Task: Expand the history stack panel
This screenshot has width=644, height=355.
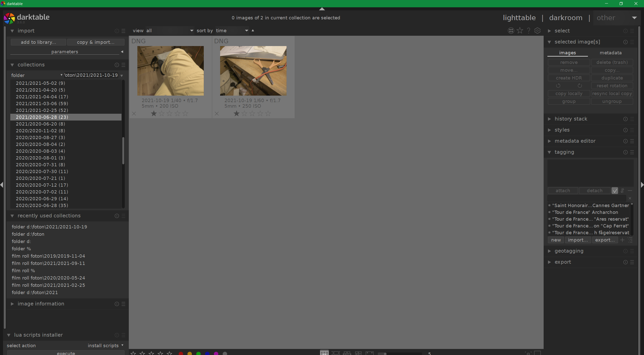Action: [571, 119]
